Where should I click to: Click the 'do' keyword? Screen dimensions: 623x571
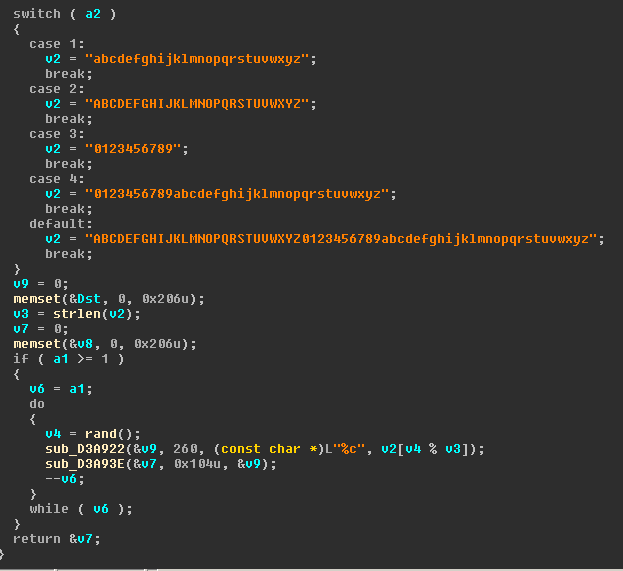pyautogui.click(x=37, y=404)
